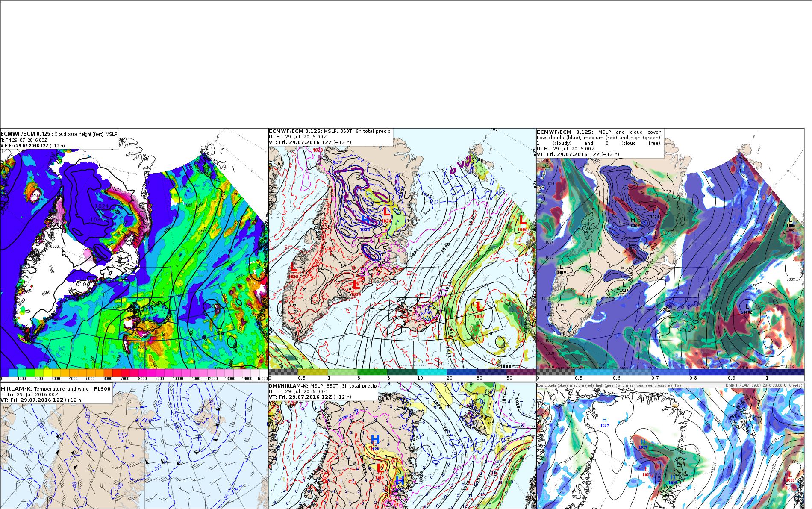The image size is (812, 509).
Task: Open the DMI/HIRLAM-K 3h total precip map
Action: click(402, 446)
